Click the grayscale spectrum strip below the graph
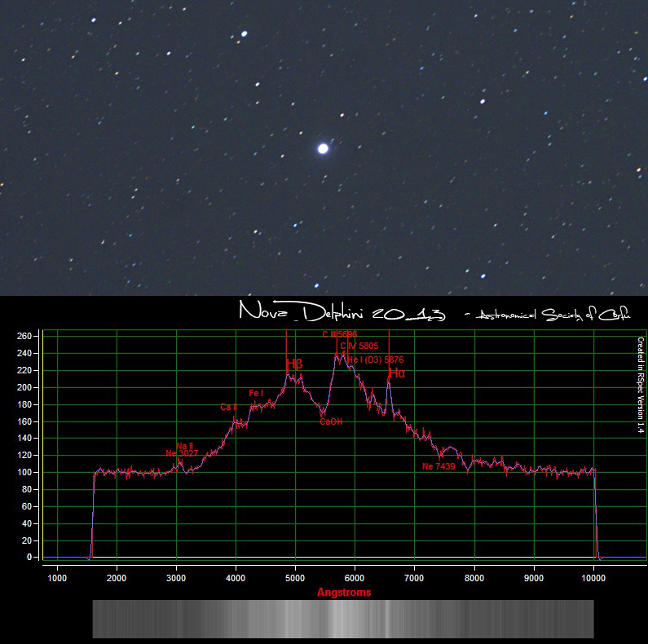 (x=342, y=619)
